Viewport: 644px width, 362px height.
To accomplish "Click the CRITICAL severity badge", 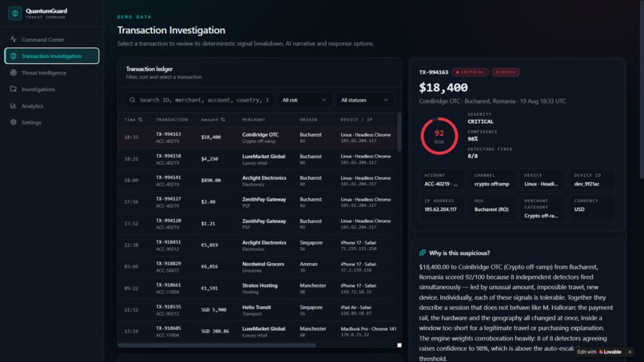I will 471,72.
